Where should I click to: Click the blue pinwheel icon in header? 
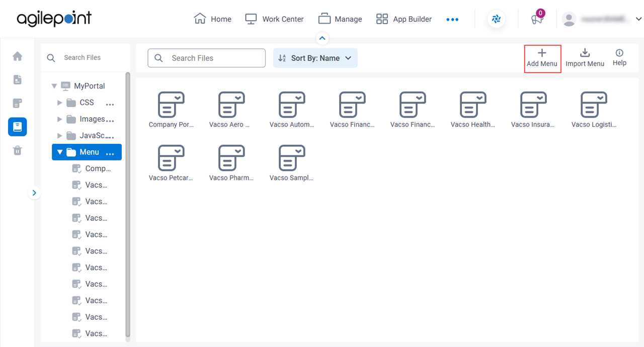pyautogui.click(x=496, y=19)
